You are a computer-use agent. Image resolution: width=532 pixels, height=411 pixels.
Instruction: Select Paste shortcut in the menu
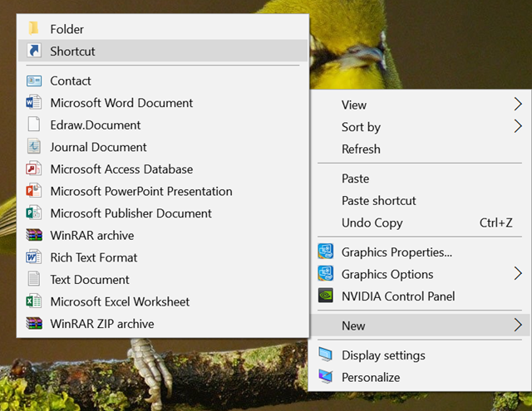coord(420,200)
